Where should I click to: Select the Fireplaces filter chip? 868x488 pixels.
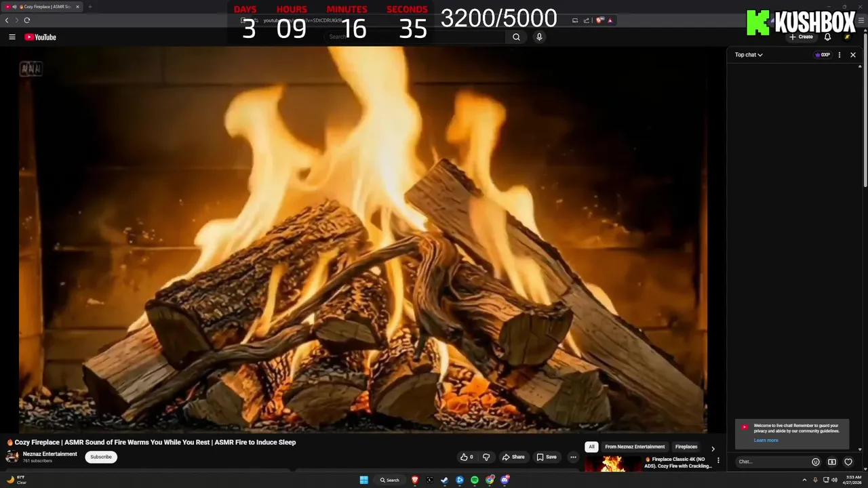[686, 447]
